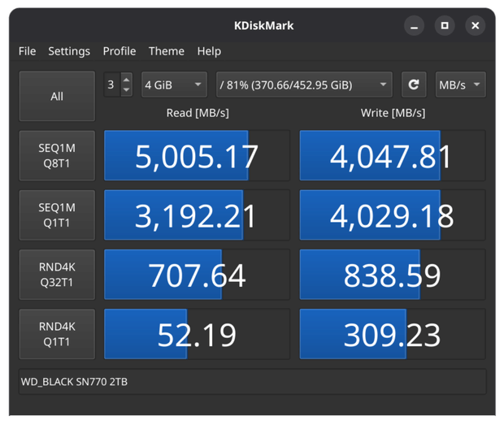Click the Read [MB/s] column header

[198, 113]
